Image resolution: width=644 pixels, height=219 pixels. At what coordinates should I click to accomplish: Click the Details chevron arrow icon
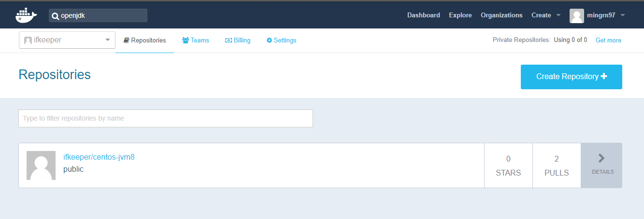tap(601, 158)
